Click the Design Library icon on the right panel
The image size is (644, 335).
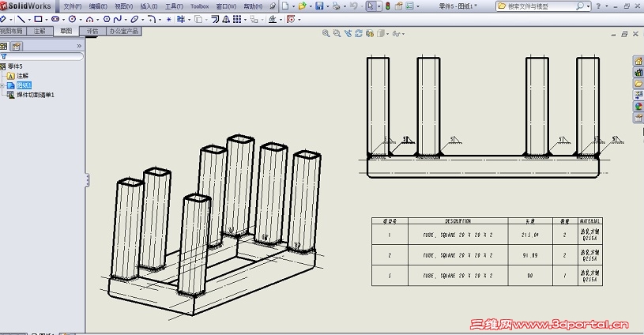coord(638,72)
